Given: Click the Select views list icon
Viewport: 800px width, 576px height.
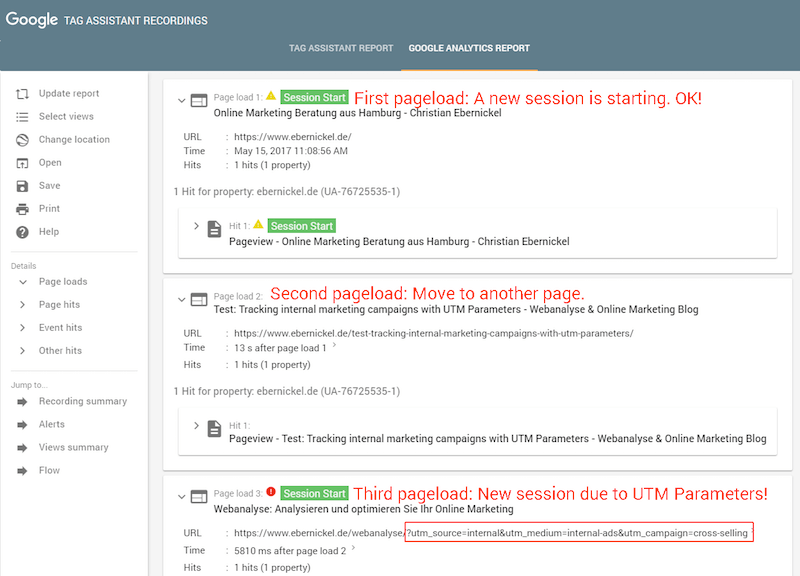Looking at the screenshot, I should [22, 117].
